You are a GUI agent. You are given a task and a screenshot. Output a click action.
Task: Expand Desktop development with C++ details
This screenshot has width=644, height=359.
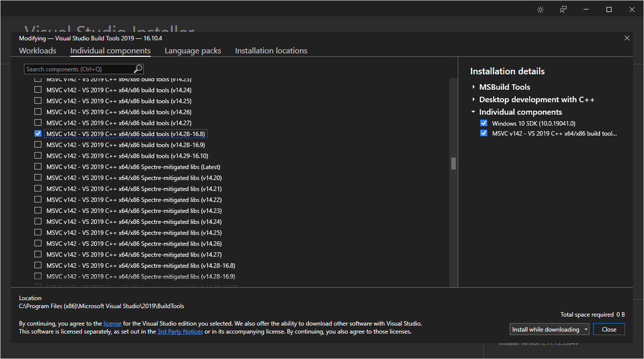click(x=473, y=99)
